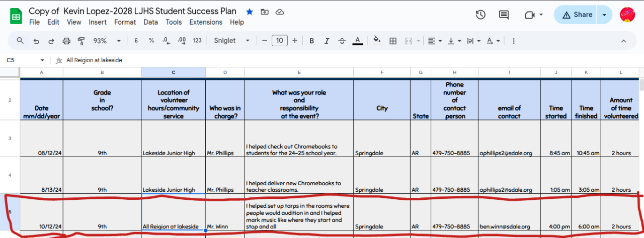Open the Format menu

[x=125, y=22]
